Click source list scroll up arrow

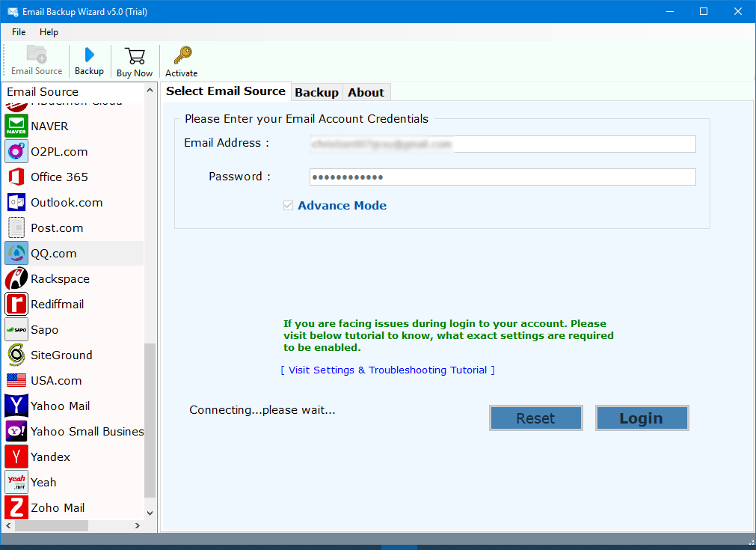tap(150, 91)
